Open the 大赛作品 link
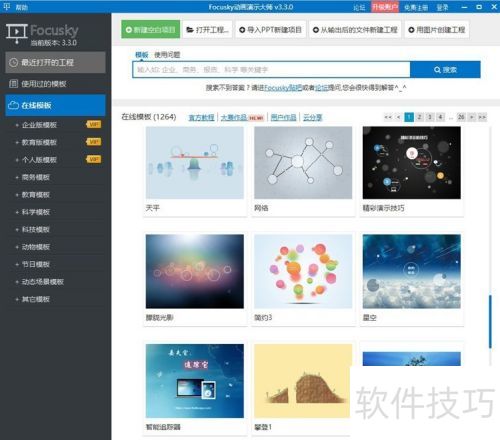This screenshot has height=440, width=500. click(234, 117)
